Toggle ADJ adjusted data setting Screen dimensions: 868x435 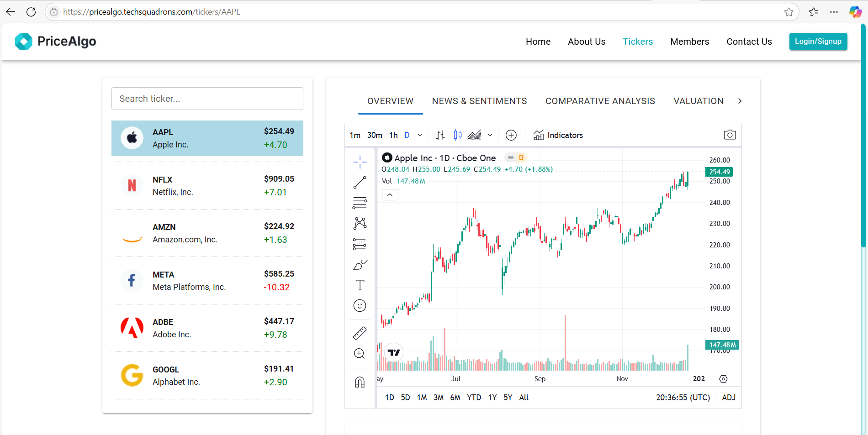[x=728, y=398]
